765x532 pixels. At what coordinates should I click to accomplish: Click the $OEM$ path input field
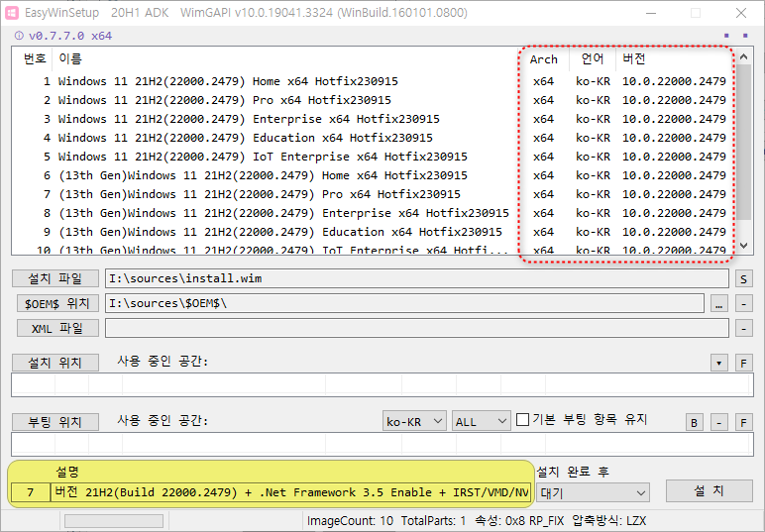404,304
